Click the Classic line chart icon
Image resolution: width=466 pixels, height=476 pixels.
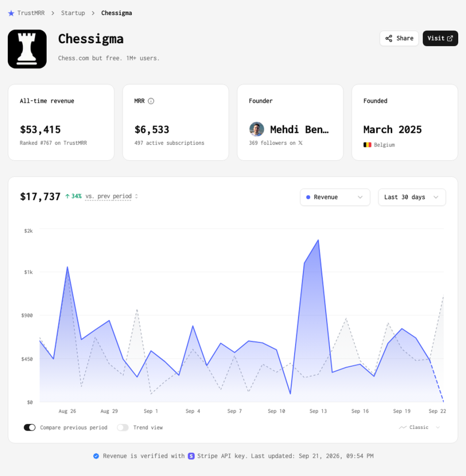[403, 427]
